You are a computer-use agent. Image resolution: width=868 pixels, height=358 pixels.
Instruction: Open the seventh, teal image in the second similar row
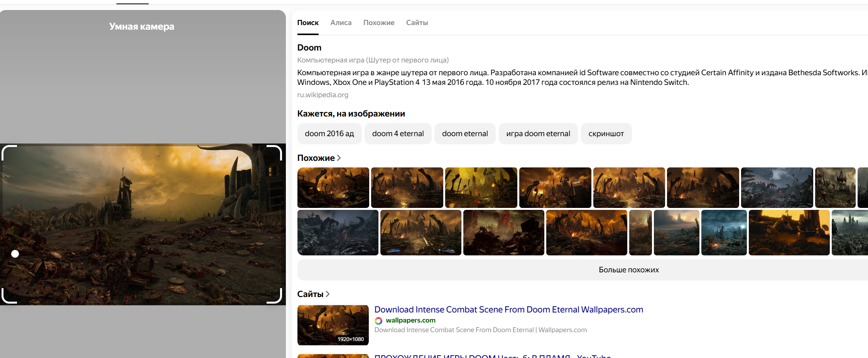click(724, 233)
